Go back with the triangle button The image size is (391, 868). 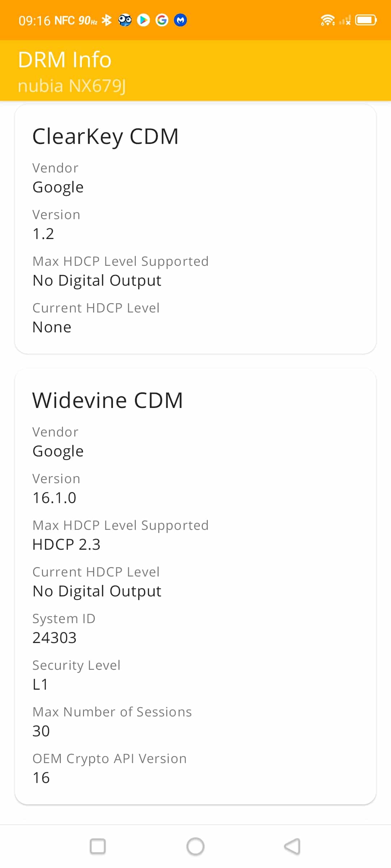(293, 846)
